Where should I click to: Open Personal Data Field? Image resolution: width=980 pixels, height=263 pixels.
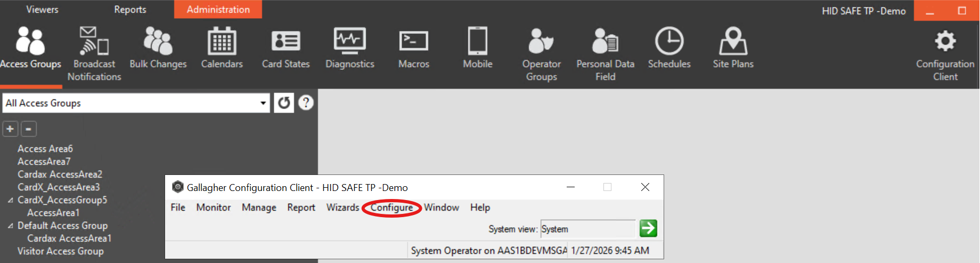tap(606, 53)
